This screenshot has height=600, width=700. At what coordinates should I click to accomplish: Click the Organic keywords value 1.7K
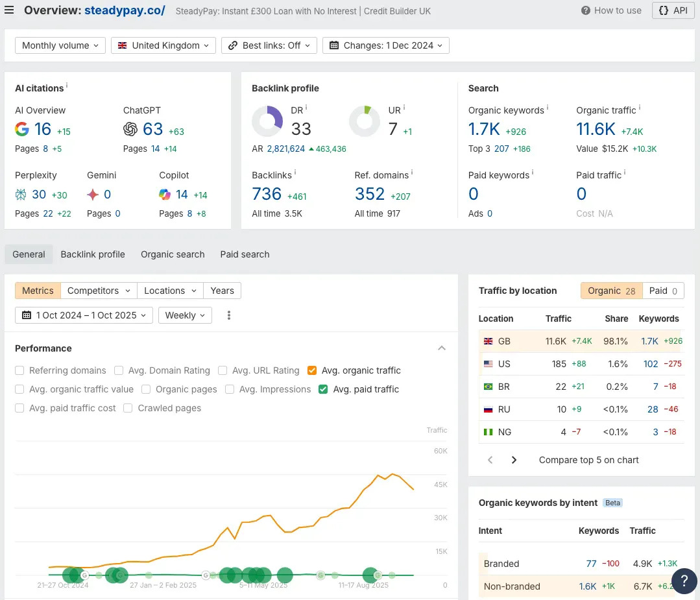484,129
